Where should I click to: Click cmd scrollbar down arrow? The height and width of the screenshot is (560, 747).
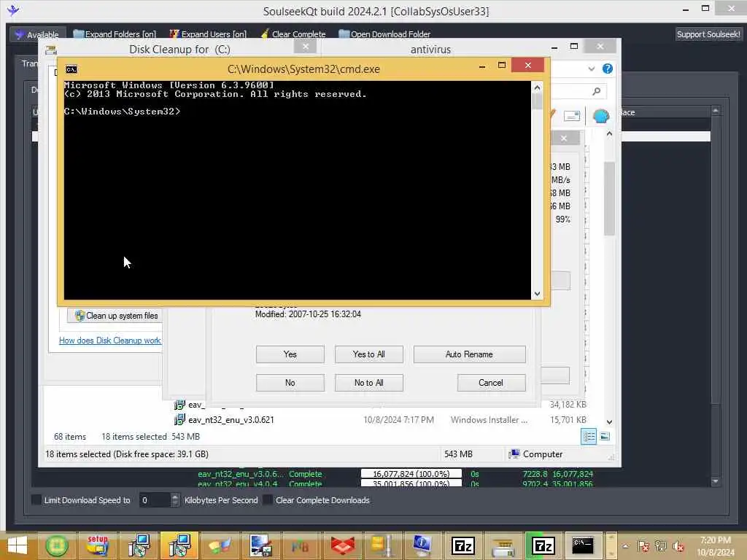[537, 294]
